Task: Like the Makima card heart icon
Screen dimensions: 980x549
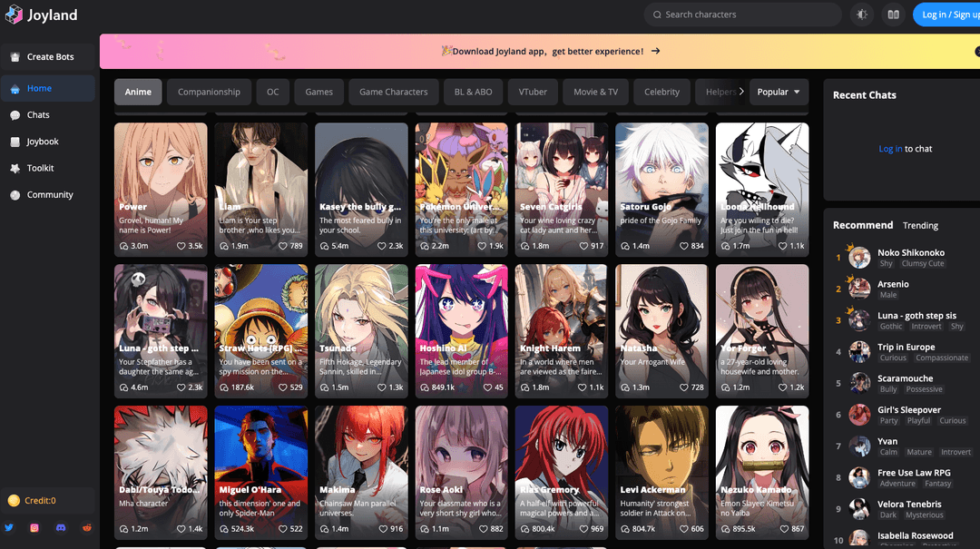Action: coord(383,529)
